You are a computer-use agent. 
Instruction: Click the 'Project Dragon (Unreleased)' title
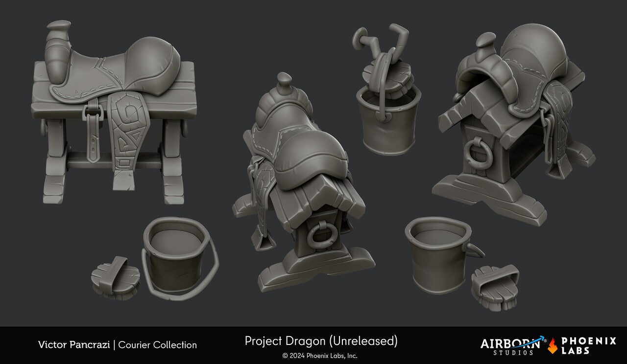tap(321, 341)
